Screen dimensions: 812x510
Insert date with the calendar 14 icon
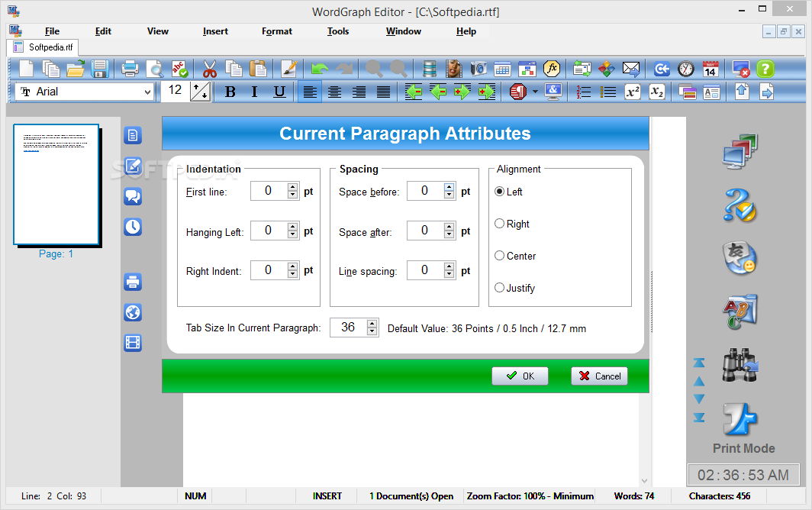point(710,69)
